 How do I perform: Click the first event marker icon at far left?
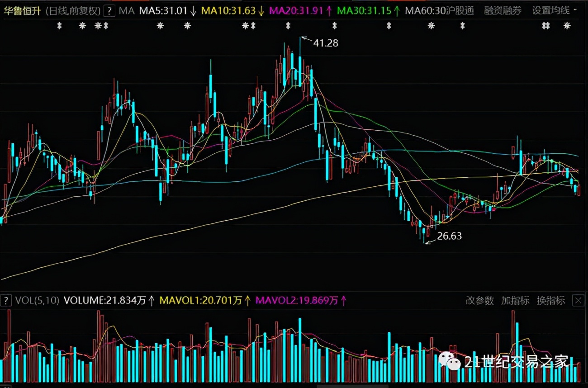tap(59, 26)
